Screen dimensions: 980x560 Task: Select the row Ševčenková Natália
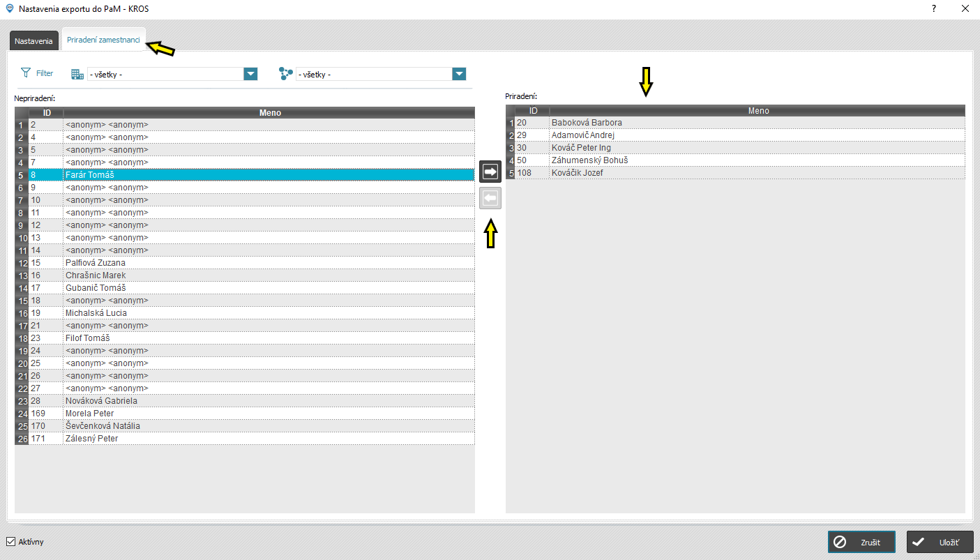[x=245, y=426]
